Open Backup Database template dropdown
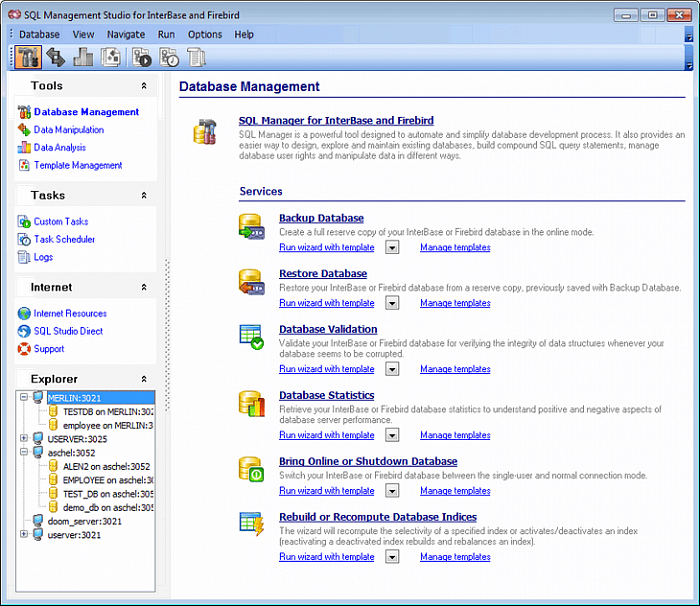Image resolution: width=700 pixels, height=606 pixels. click(x=392, y=247)
